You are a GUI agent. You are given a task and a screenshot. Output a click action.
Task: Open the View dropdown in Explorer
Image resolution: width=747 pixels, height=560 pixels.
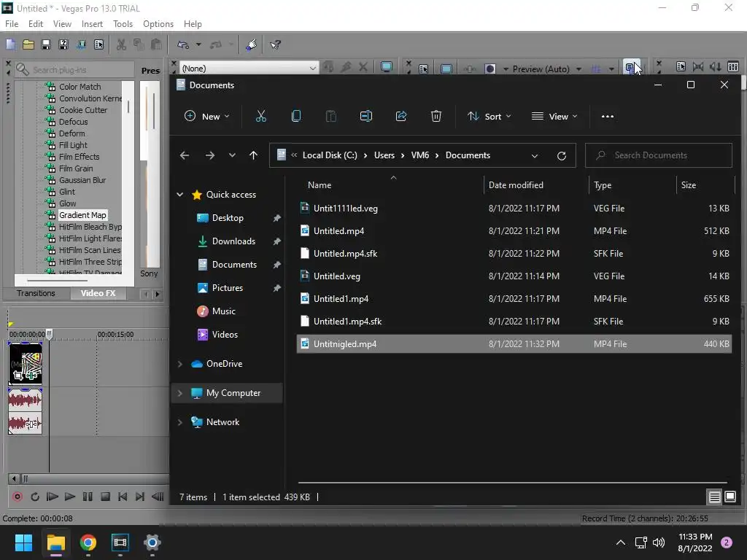554,116
